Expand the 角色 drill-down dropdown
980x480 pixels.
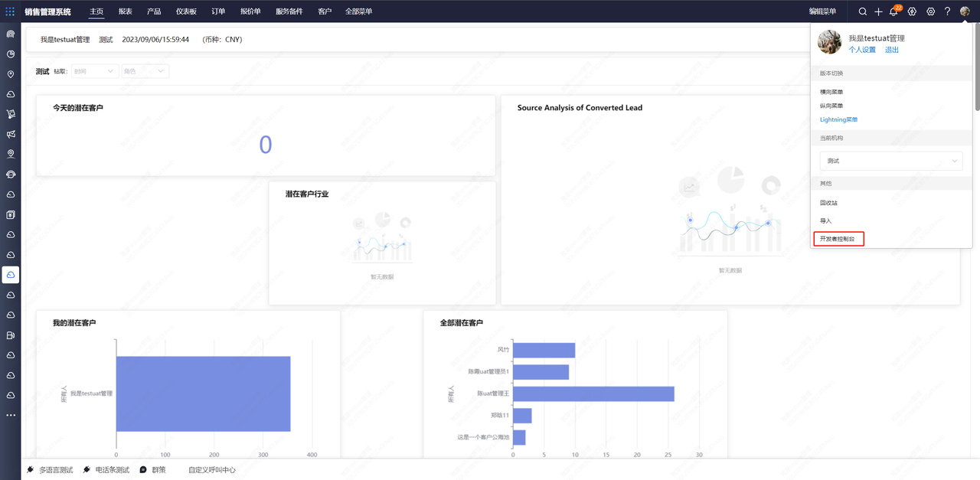145,71
